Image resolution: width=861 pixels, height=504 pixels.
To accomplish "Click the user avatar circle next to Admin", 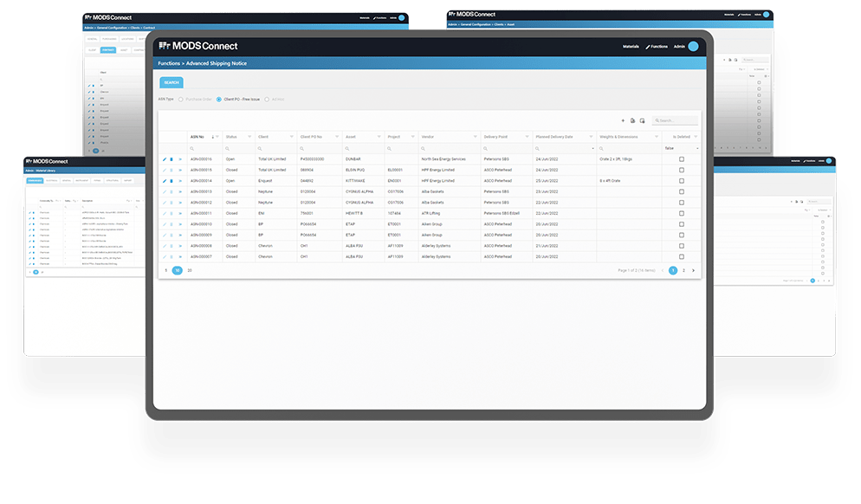I will tap(693, 46).
